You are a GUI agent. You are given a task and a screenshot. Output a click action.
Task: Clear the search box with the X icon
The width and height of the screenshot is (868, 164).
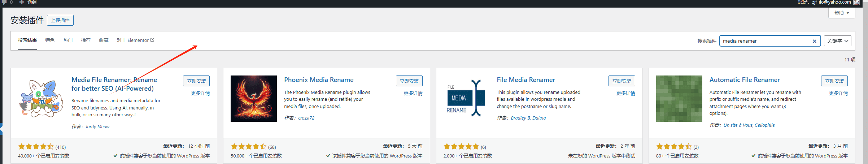(815, 41)
